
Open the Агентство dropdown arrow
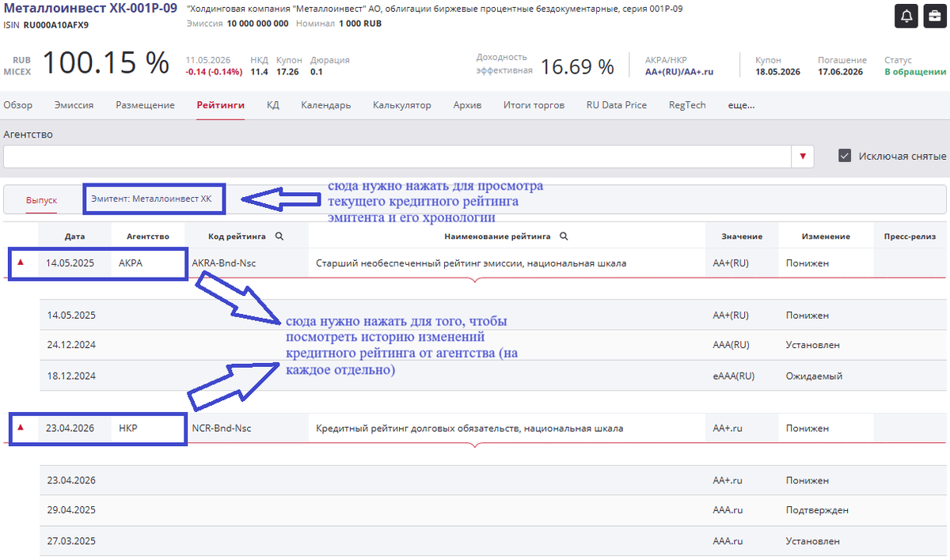click(804, 157)
